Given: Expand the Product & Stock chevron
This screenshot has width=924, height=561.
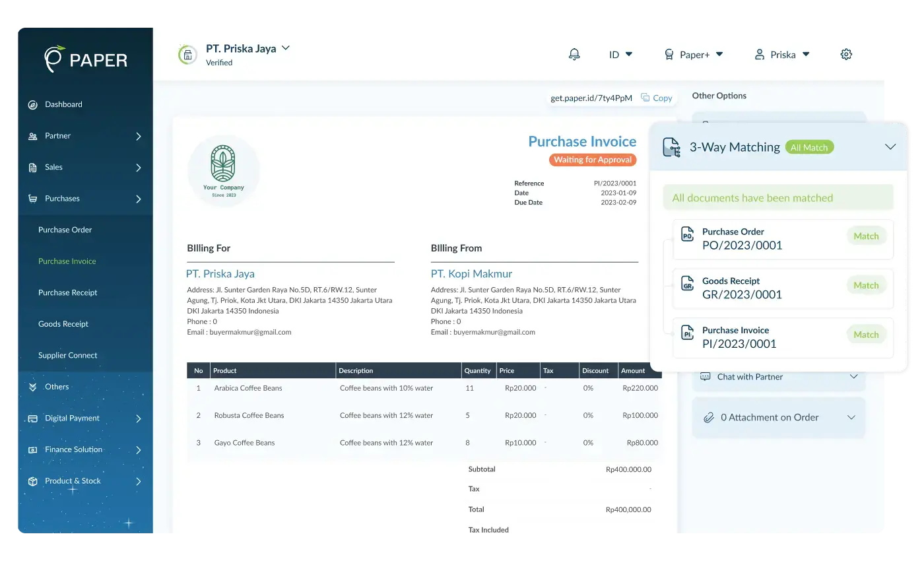Looking at the screenshot, I should coord(139,481).
